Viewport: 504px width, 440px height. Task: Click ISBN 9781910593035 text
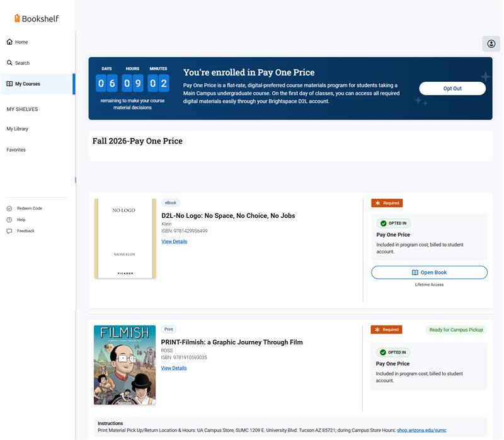pyautogui.click(x=184, y=358)
